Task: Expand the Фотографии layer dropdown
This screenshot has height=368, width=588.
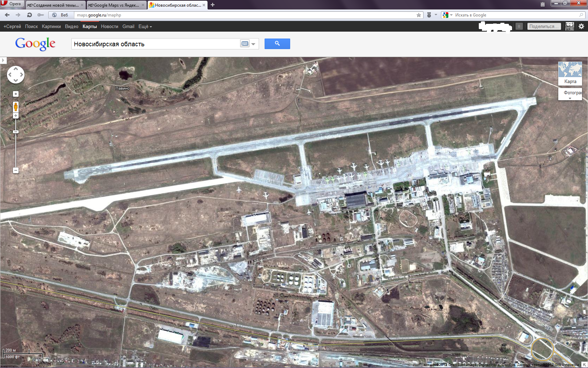Action: 570,98
